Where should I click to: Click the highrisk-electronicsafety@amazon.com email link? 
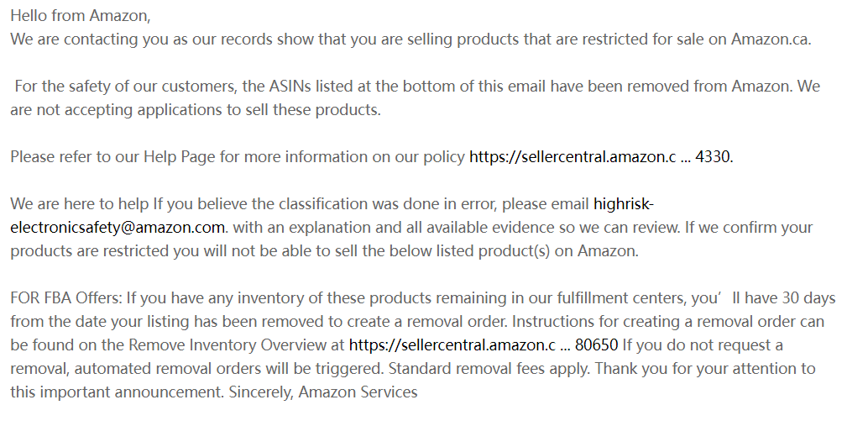(118, 227)
